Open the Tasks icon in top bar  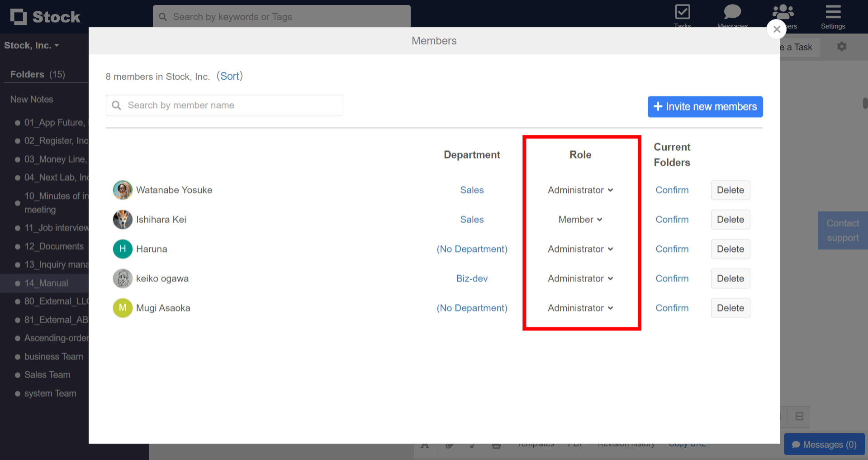coord(682,13)
